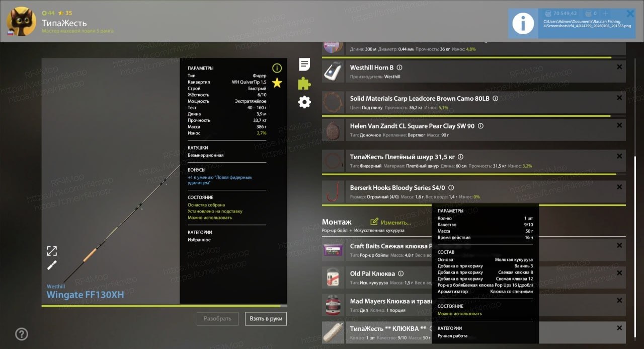Show info for Helen Van Zandt sinker
This screenshot has height=349, width=644.
(x=480, y=126)
